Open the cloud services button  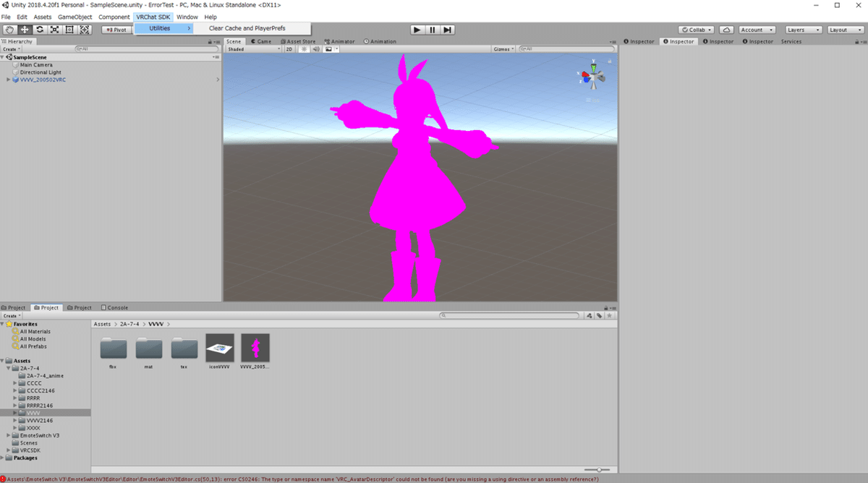(x=726, y=30)
